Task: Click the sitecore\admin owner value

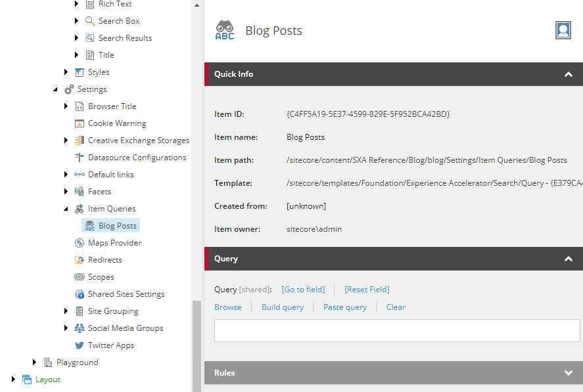Action: [314, 229]
